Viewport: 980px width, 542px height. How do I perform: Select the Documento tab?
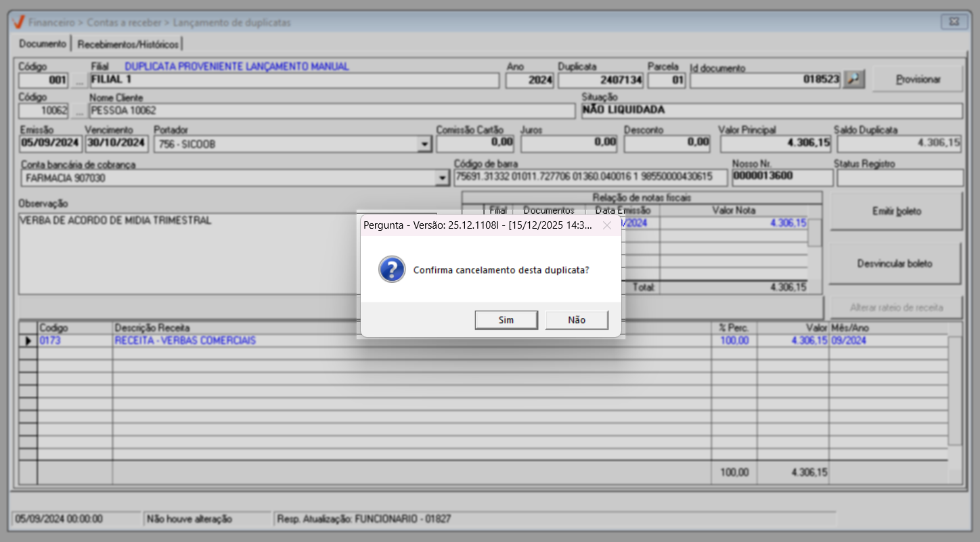(x=43, y=44)
